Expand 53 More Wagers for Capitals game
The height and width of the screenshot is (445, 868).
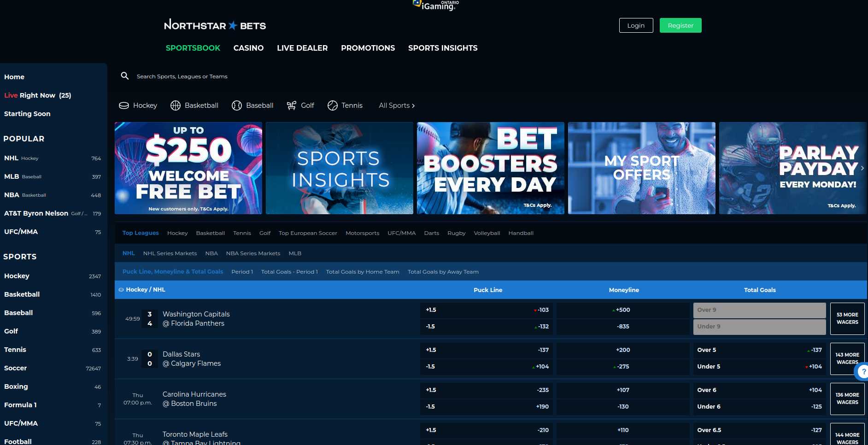click(x=847, y=318)
